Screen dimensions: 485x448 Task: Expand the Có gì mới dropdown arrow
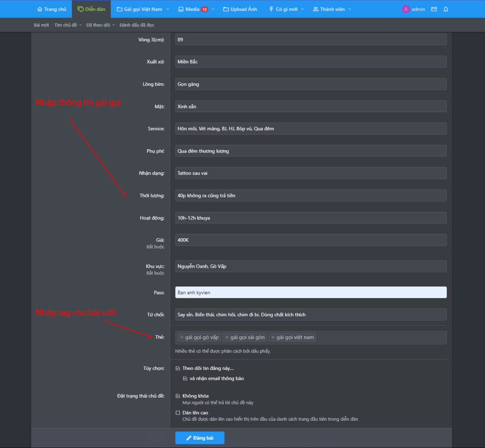point(302,9)
